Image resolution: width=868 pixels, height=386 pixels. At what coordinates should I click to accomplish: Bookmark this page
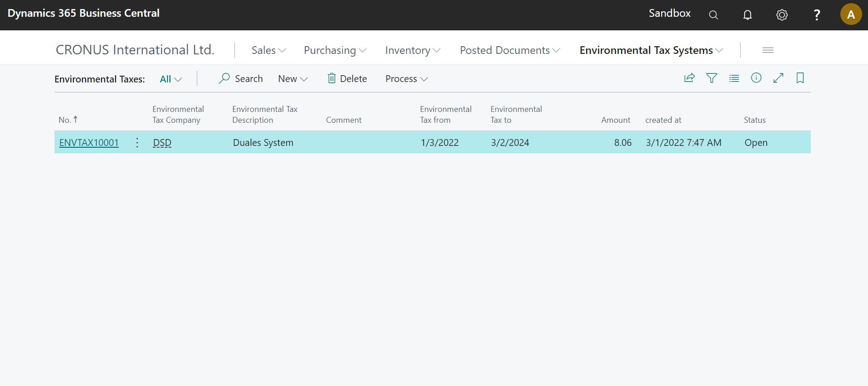[800, 78]
